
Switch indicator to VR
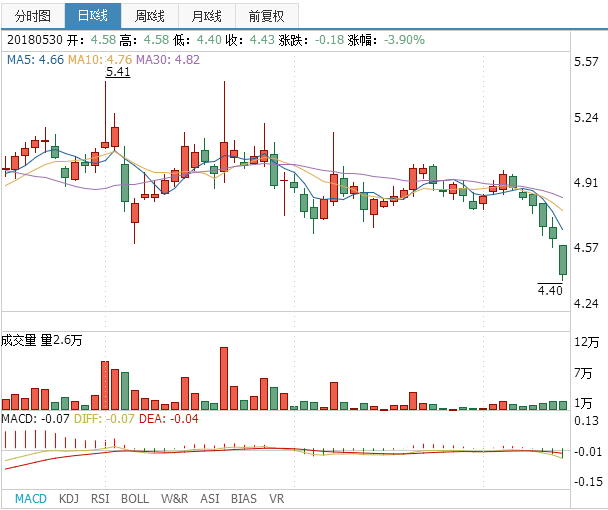276,498
